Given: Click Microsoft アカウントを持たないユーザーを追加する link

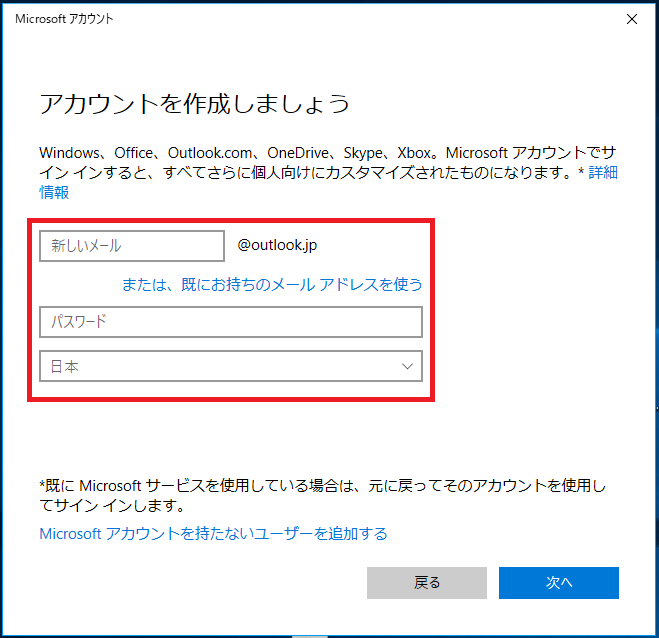Looking at the screenshot, I should [x=214, y=534].
